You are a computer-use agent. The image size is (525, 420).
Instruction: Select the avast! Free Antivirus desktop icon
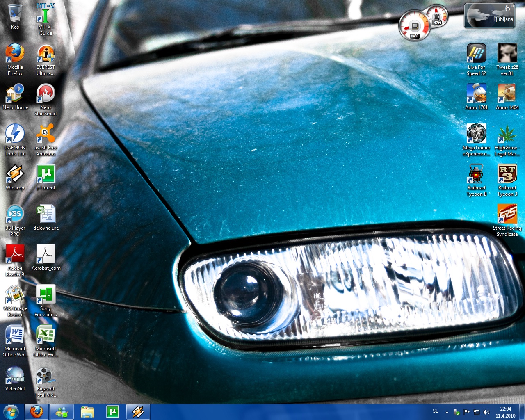(46, 140)
